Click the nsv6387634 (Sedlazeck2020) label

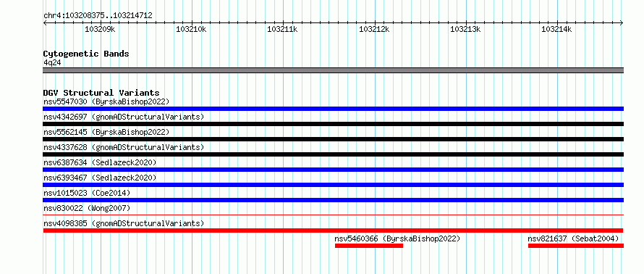100,162
